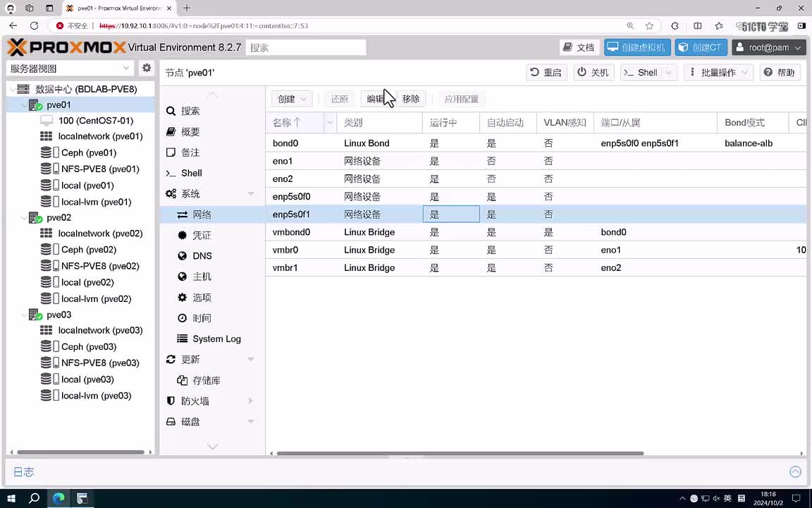Open DNS menu item
Viewport: 812px width, 508px height.
pos(213,256)
